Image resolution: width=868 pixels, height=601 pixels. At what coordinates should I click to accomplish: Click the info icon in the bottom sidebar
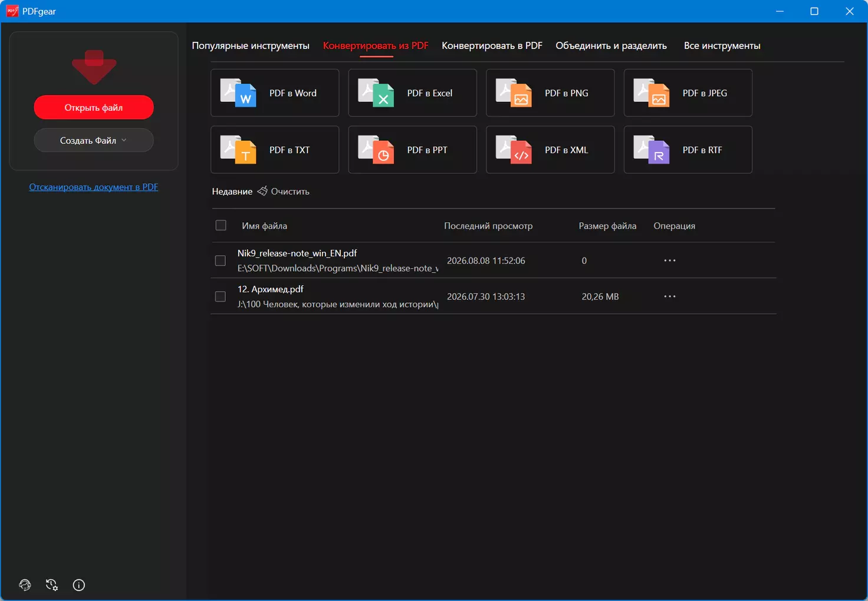click(x=78, y=585)
